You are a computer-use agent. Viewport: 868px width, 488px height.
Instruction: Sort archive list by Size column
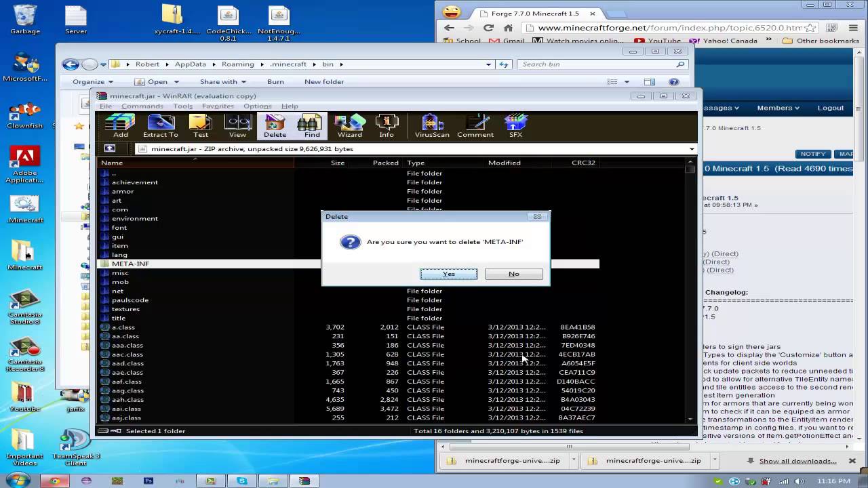[x=321, y=163]
